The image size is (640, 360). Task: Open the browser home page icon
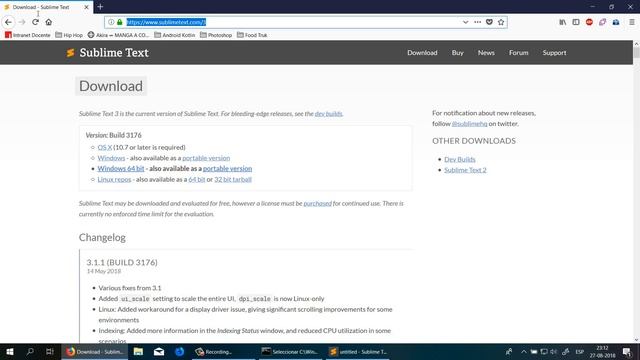49,22
